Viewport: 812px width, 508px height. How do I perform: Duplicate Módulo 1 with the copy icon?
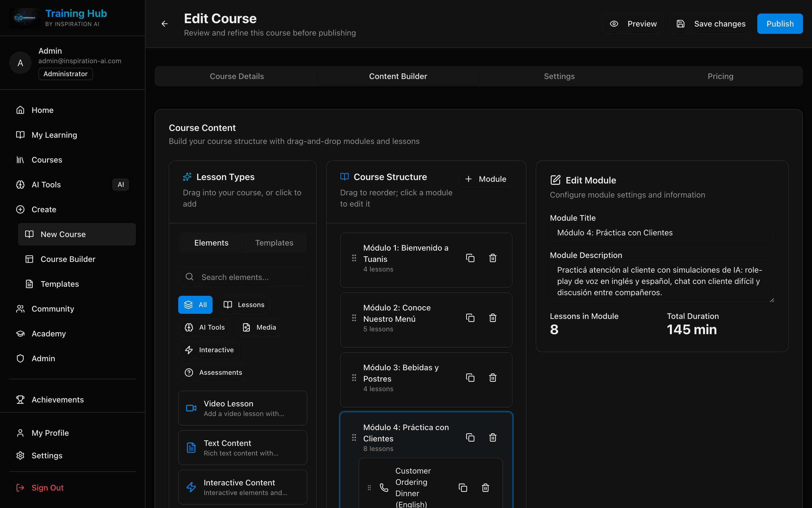(470, 258)
